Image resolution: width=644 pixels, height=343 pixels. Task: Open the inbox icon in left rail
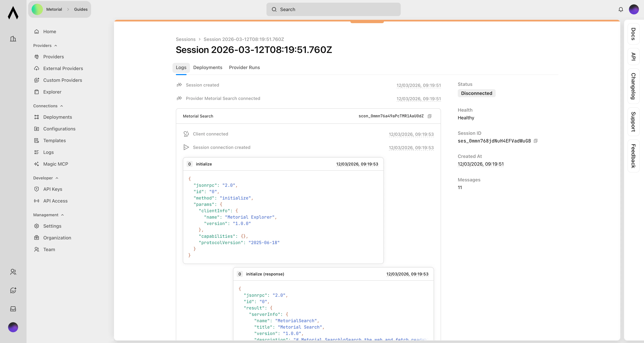(13, 309)
